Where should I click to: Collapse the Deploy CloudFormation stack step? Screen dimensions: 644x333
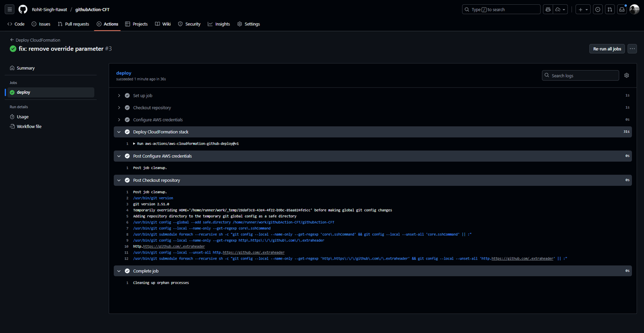tap(372, 132)
